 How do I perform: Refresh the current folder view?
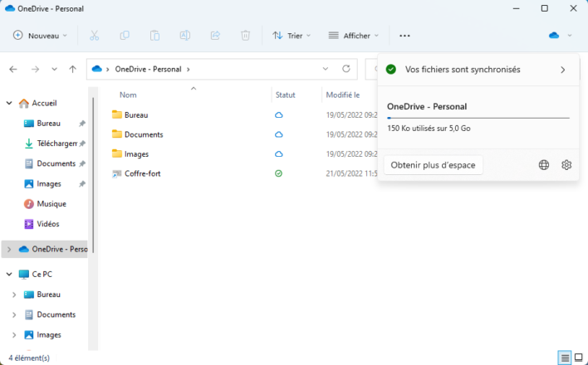pos(346,69)
